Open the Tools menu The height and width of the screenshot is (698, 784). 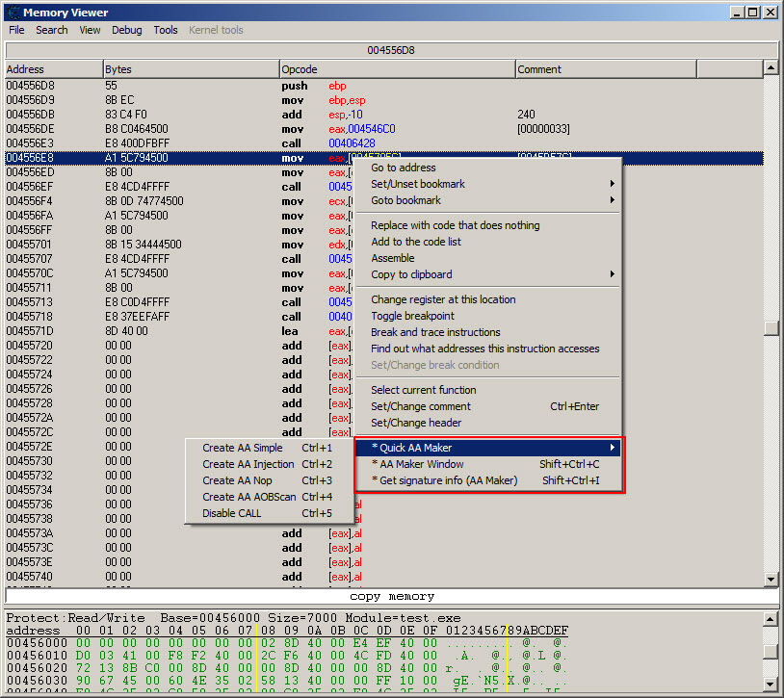(166, 30)
